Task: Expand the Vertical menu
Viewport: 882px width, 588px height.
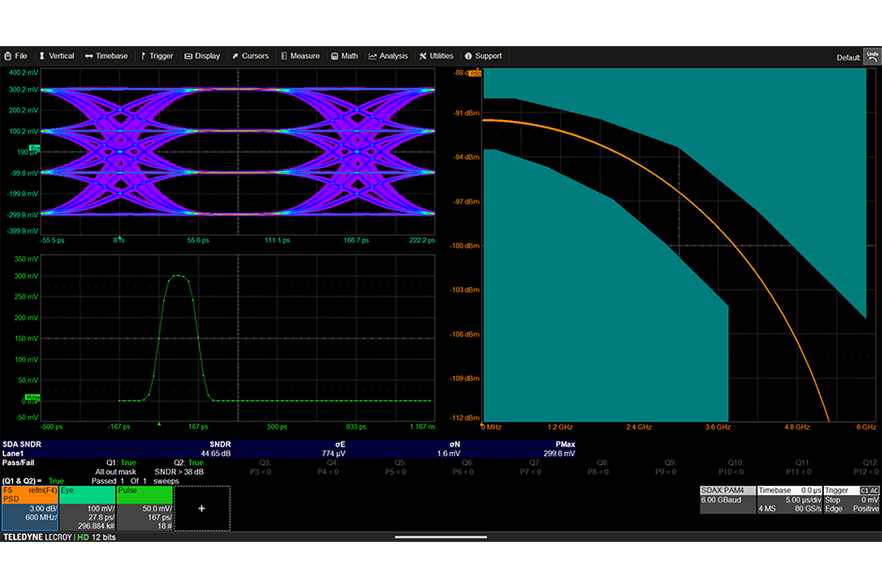Action: [x=56, y=56]
